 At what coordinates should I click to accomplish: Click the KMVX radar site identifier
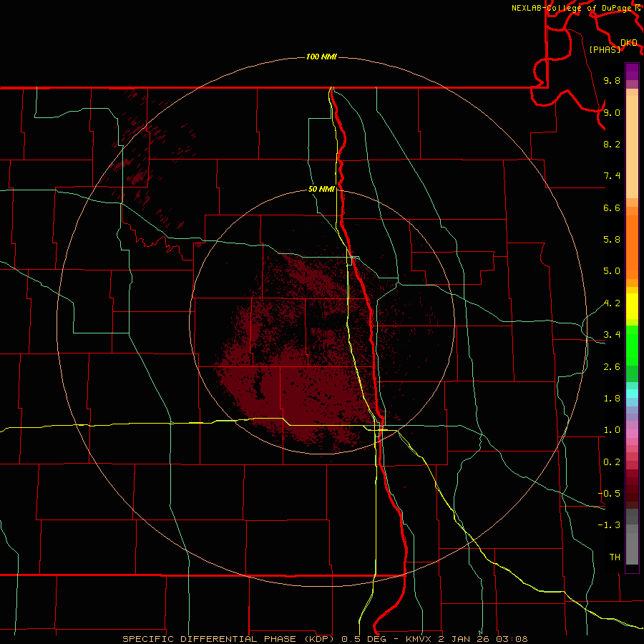click(x=420, y=639)
